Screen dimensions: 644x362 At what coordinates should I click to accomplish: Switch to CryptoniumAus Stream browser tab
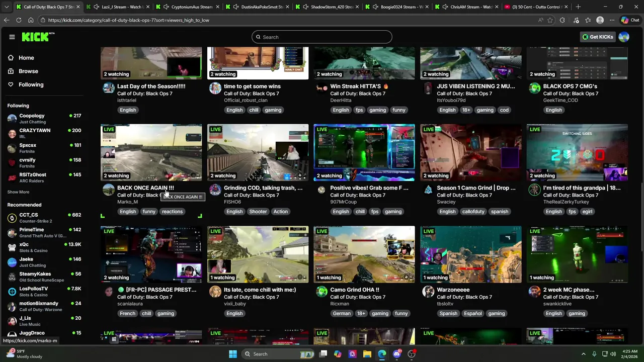point(188,7)
